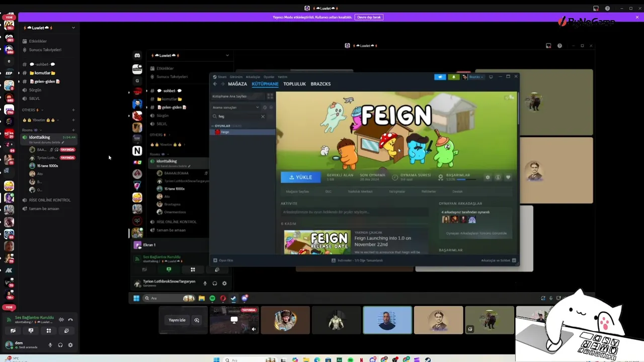Toggle the camera in voice panel
The height and width of the screenshot is (362, 644).
pyautogui.click(x=13, y=331)
